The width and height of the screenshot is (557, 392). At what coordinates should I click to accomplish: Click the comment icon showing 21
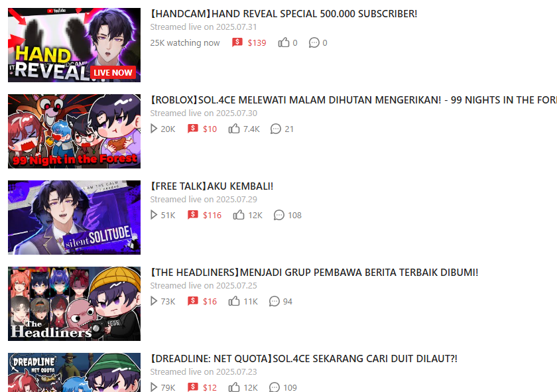(x=276, y=129)
